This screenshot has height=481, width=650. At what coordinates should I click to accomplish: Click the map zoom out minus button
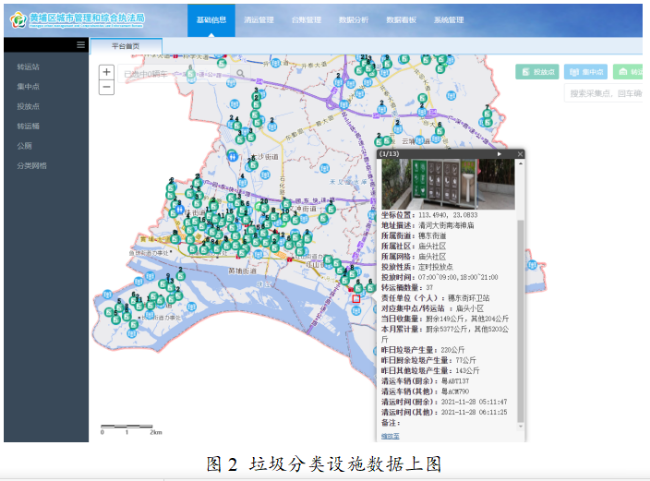click(x=106, y=87)
